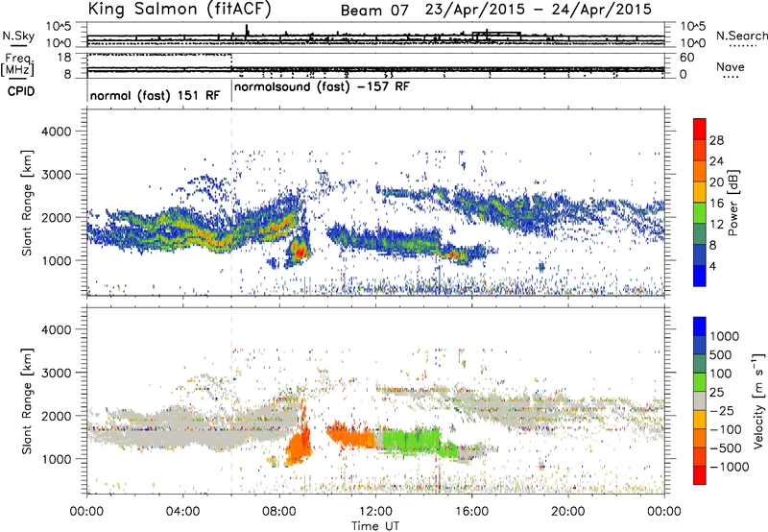Click the '16:00' time tick label
This screenshot has height=532, width=768.
[471, 512]
